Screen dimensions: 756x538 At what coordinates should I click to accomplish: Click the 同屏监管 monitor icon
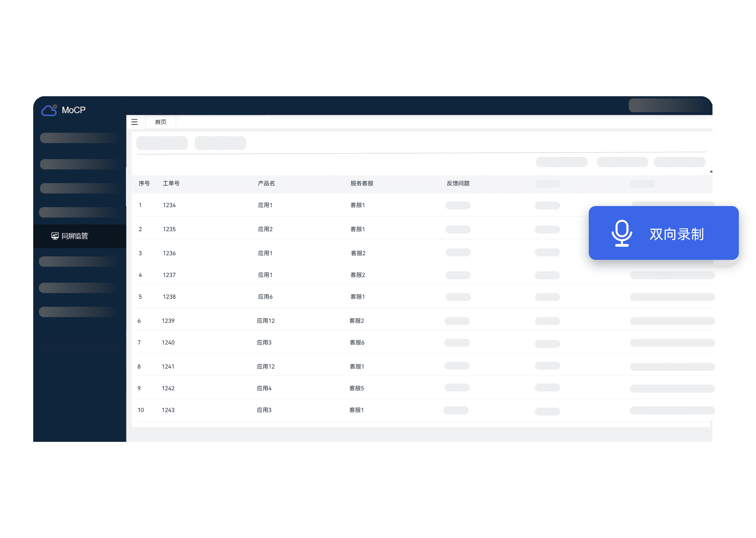point(55,236)
